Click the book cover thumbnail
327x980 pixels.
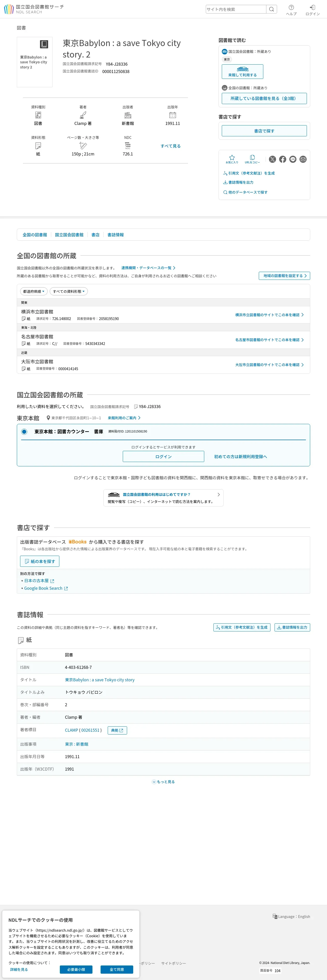coord(35,62)
